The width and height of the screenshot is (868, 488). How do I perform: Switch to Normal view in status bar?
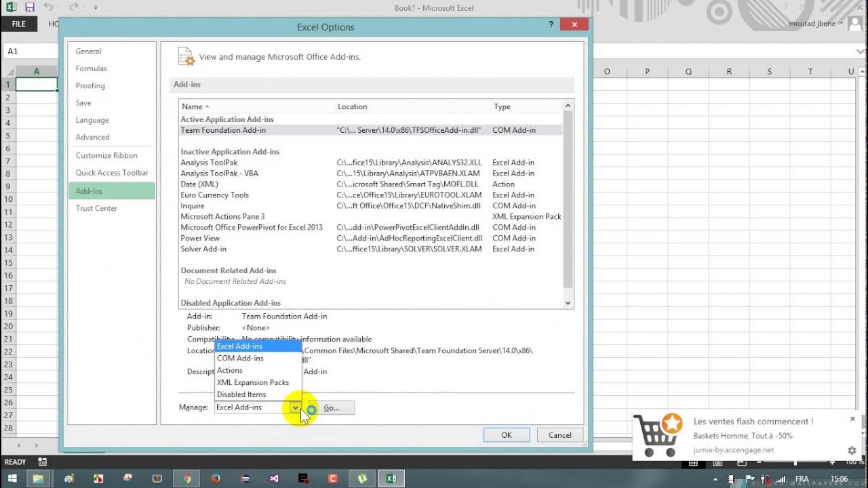[x=694, y=463]
